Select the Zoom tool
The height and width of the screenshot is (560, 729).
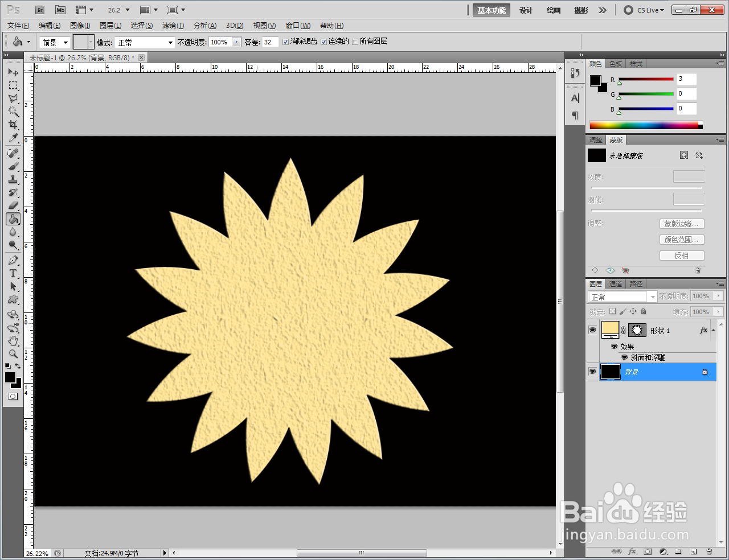13,354
